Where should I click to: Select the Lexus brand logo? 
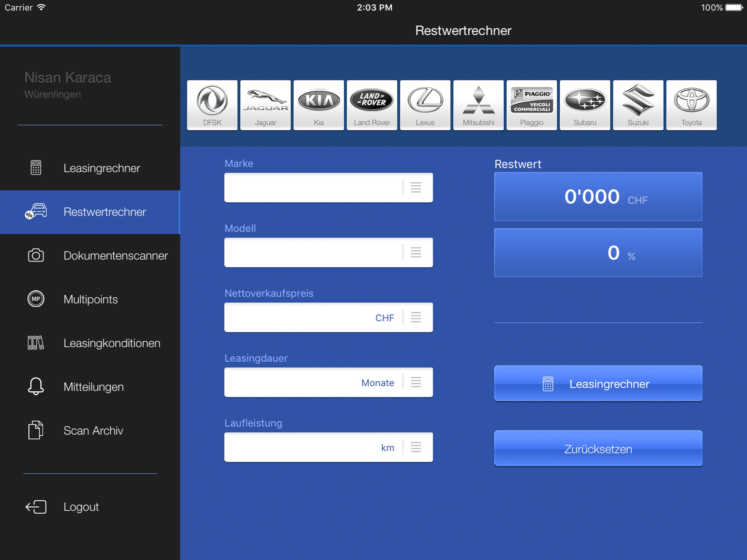click(425, 105)
